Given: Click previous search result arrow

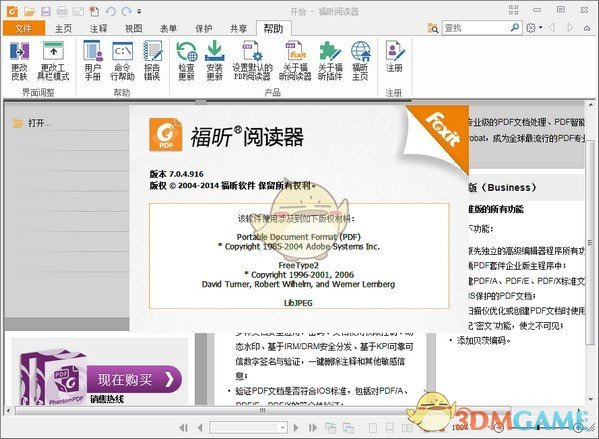Looking at the screenshot, I should tap(552, 28).
